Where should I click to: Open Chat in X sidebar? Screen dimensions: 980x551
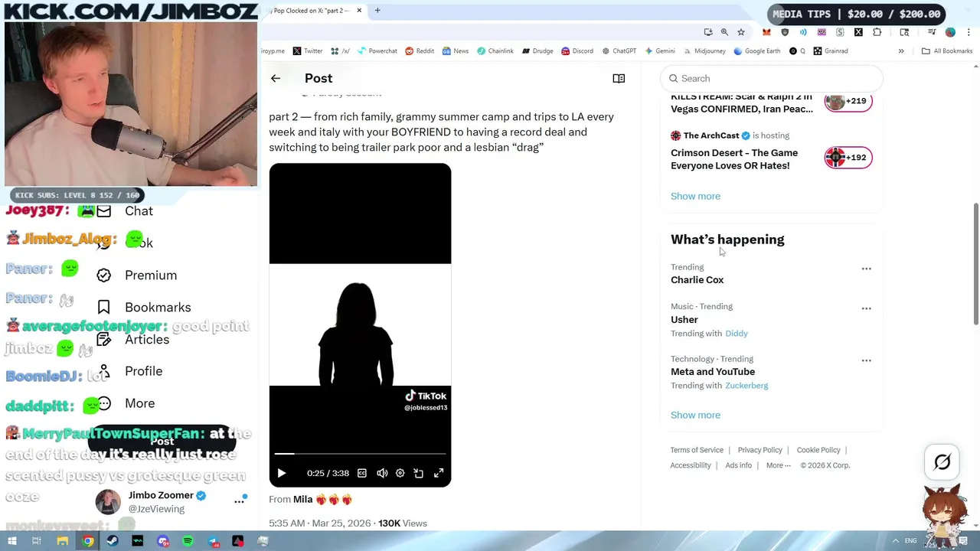(x=126, y=211)
